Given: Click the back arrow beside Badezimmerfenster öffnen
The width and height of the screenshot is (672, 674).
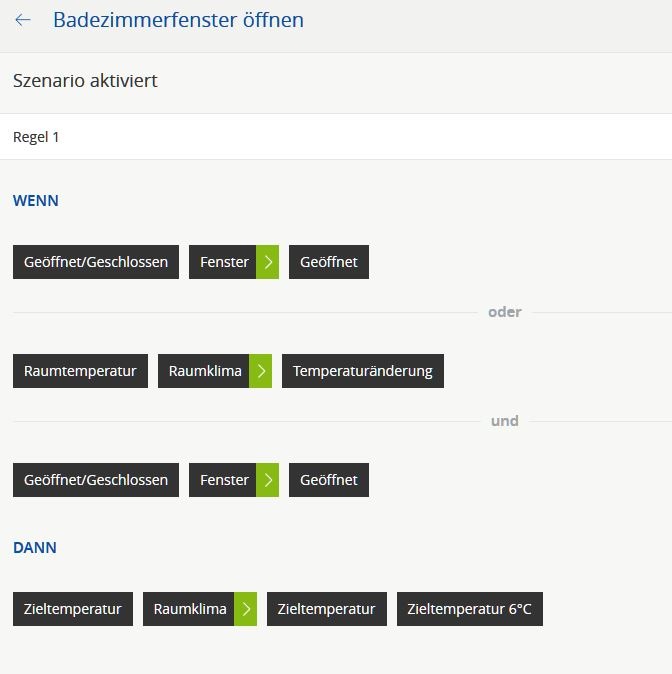Looking at the screenshot, I should (x=23, y=20).
